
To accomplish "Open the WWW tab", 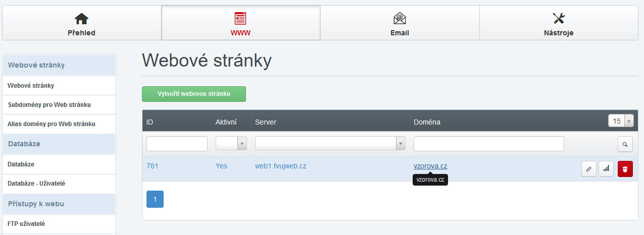I will coord(240,23).
